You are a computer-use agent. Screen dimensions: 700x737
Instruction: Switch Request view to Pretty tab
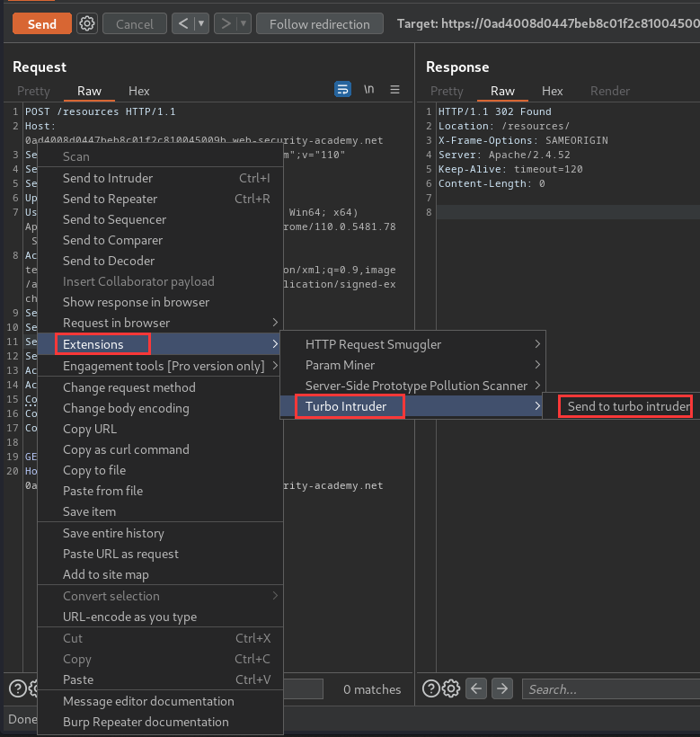click(33, 91)
